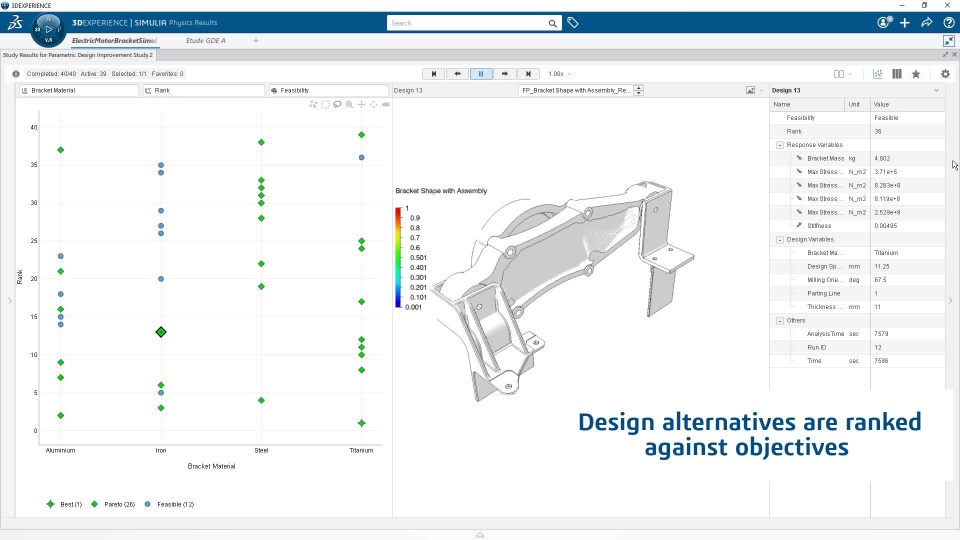Click the chart zoom magnifier icon
This screenshot has height=540, width=960.
(x=349, y=105)
